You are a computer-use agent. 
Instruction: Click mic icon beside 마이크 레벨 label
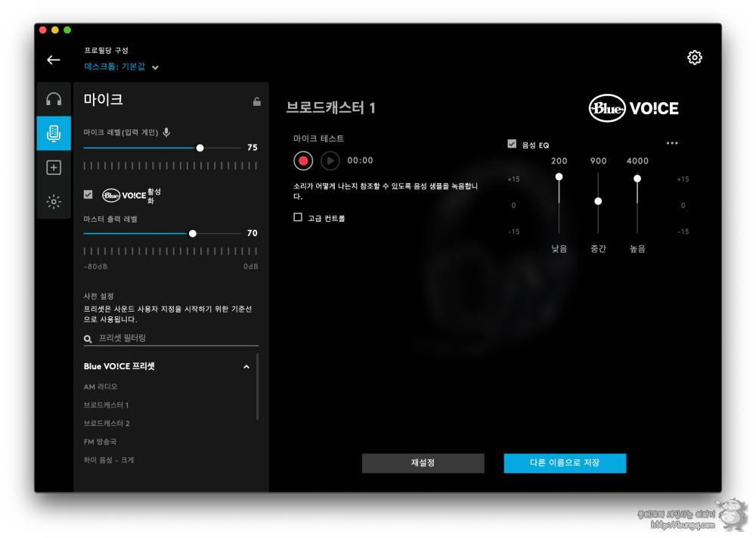(166, 132)
